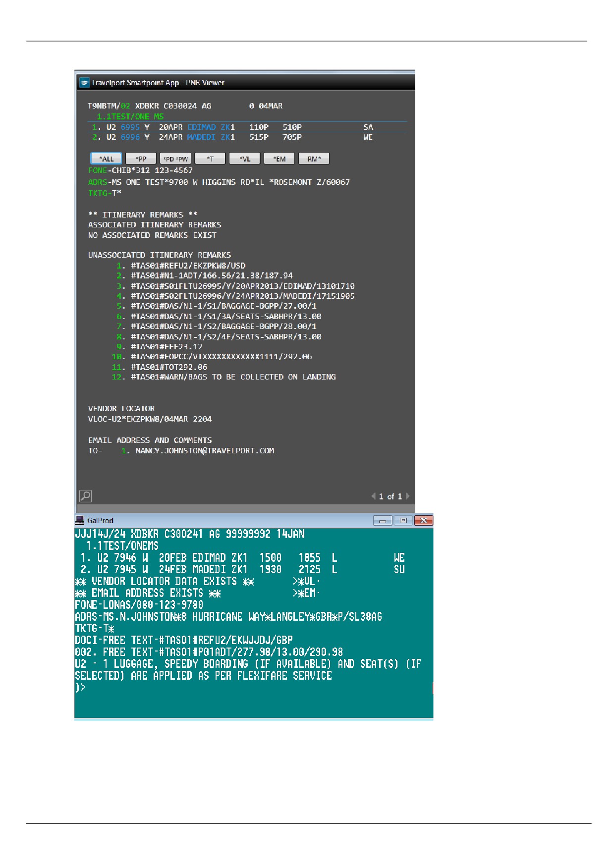Click remark WARN/BAGS TO BE COLLECTED

tap(233, 377)
